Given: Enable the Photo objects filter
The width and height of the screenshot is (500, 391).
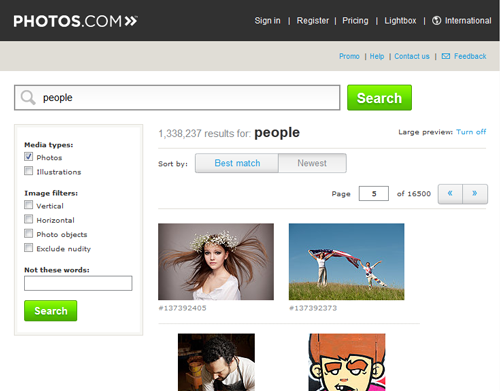Looking at the screenshot, I should pos(28,233).
